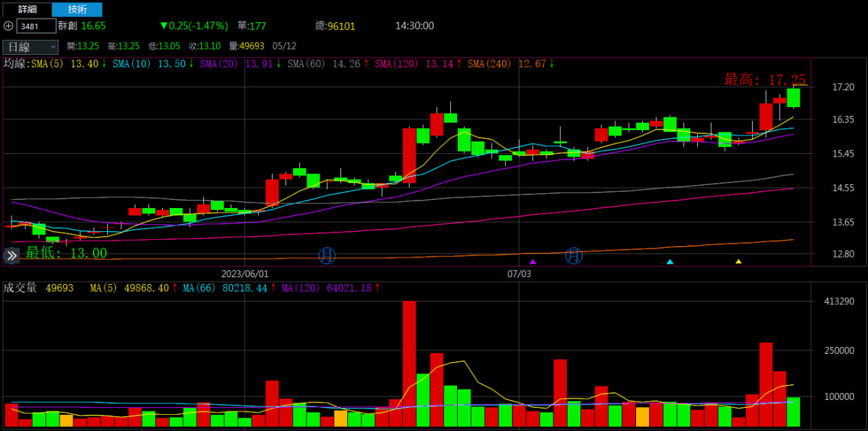The image size is (868, 431).
Task: Click the plus icon beside stock code
Action: [8, 26]
